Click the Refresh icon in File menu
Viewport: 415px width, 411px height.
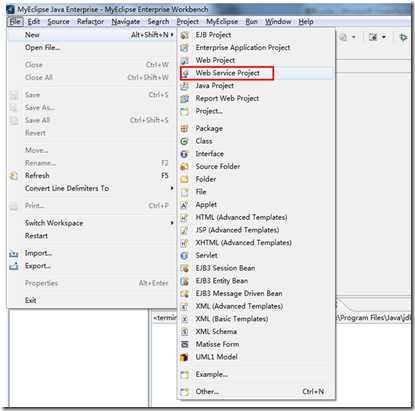(13, 176)
